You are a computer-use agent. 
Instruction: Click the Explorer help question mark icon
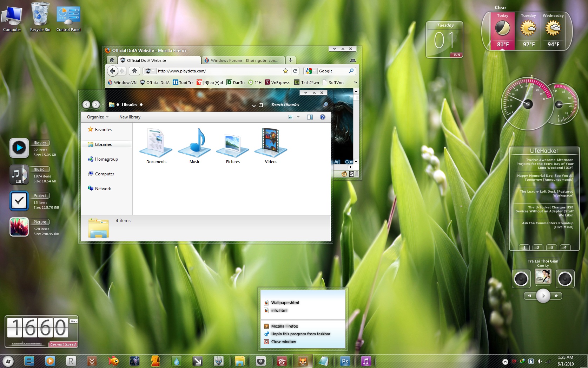click(323, 117)
